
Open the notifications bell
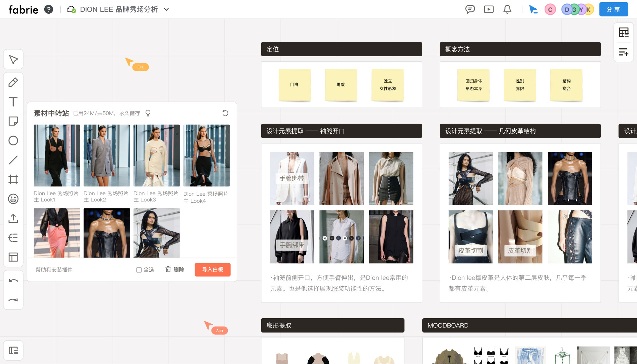(507, 9)
